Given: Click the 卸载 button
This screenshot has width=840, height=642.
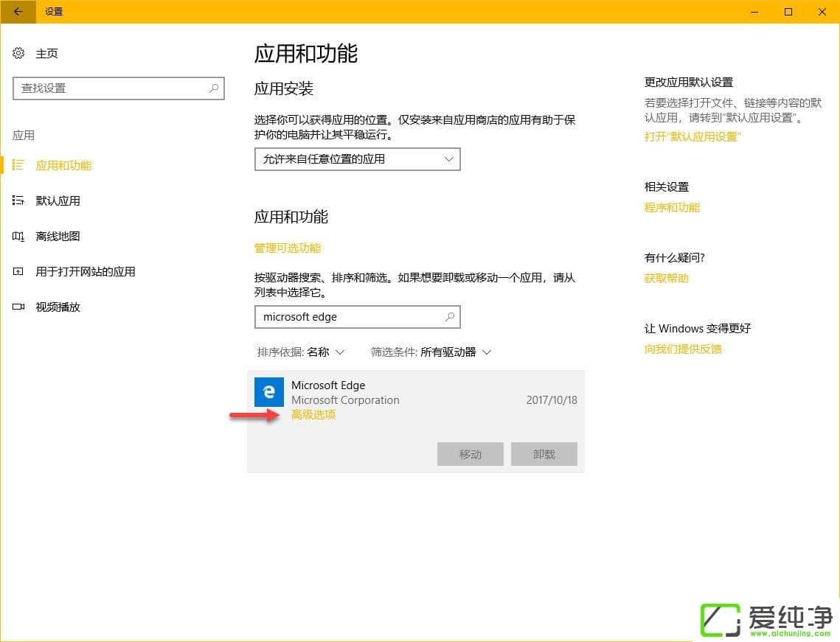Looking at the screenshot, I should pos(544,454).
